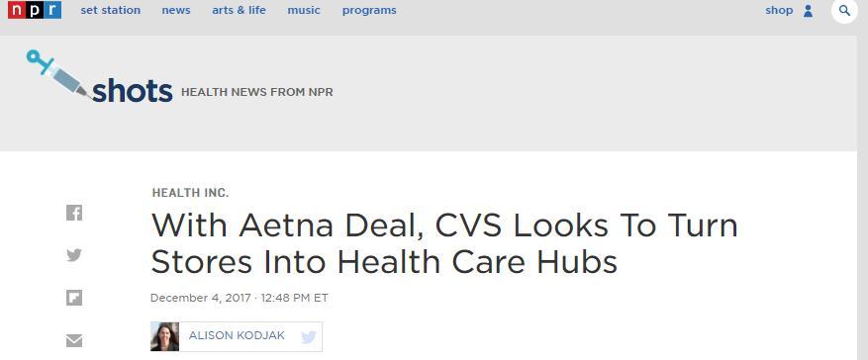Click Alison Kodjak's profile photo

tap(164, 336)
